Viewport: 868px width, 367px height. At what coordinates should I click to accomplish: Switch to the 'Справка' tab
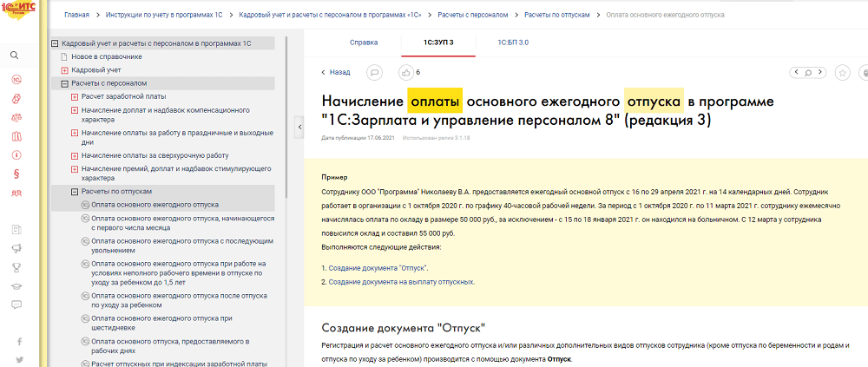(x=363, y=42)
